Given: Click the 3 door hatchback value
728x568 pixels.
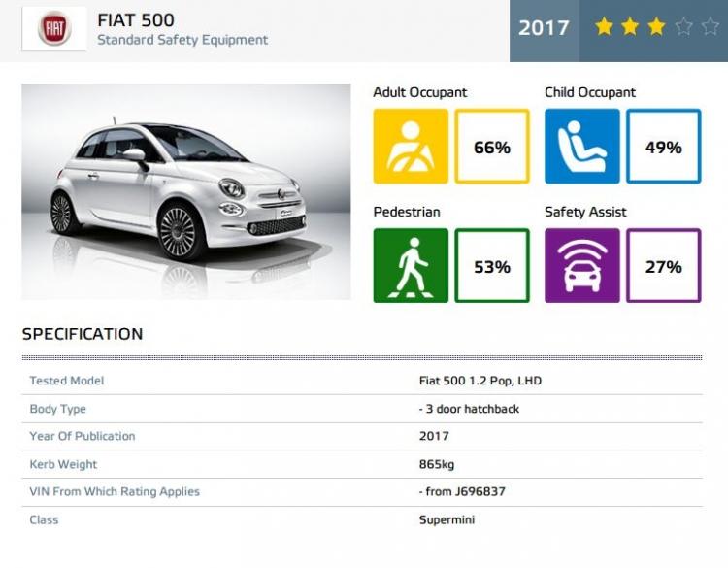Looking at the screenshot, I should [469, 409].
